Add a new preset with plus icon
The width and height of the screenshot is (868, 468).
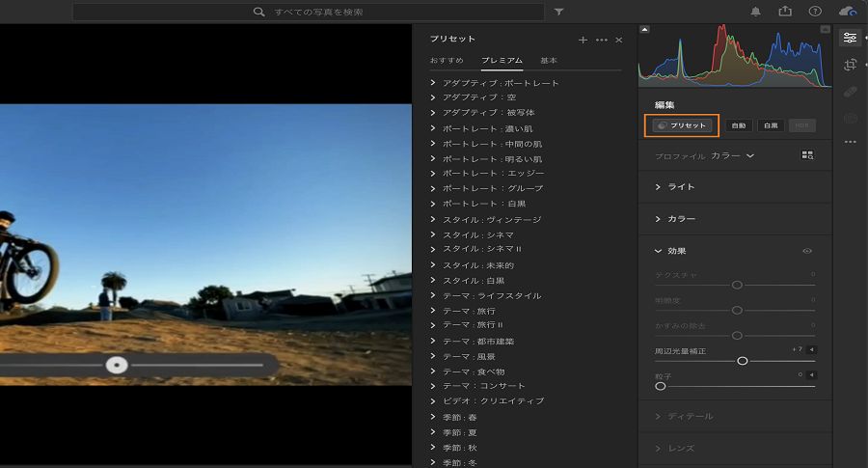pos(583,40)
